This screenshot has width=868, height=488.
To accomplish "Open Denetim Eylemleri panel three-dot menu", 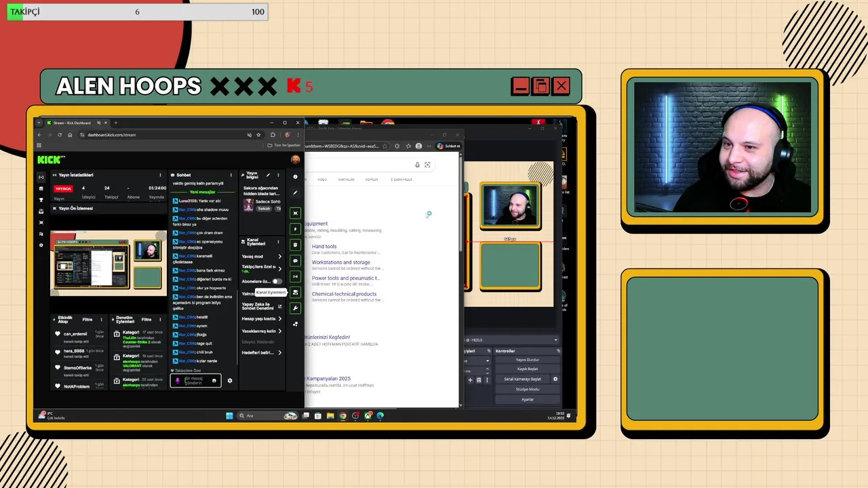I will pos(161,319).
